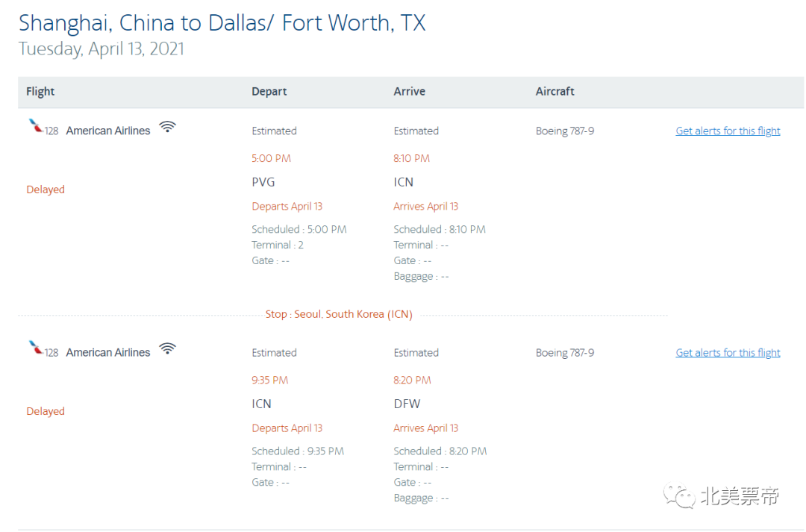806x532 pixels.
Task: Click the estimated arrival time '8:10 PM' in orange
Action: (x=412, y=158)
